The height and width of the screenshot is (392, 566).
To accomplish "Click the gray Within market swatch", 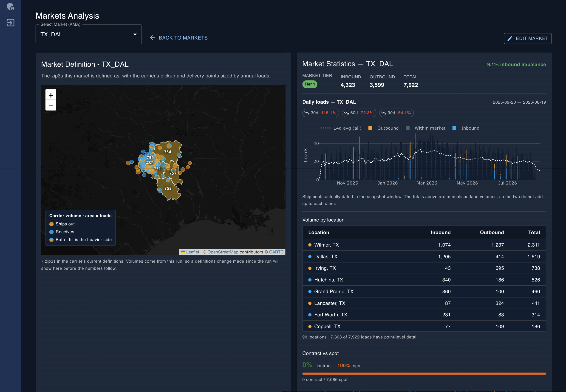I will (408, 128).
